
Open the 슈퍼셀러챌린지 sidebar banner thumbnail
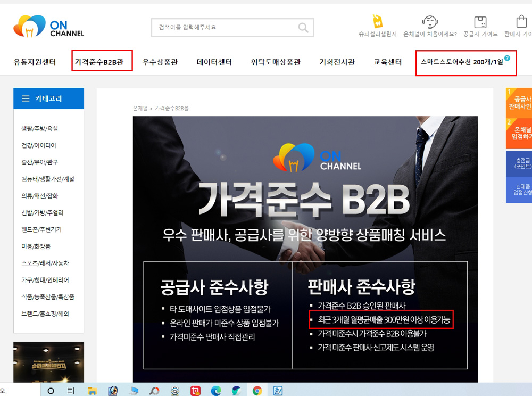pos(48,362)
